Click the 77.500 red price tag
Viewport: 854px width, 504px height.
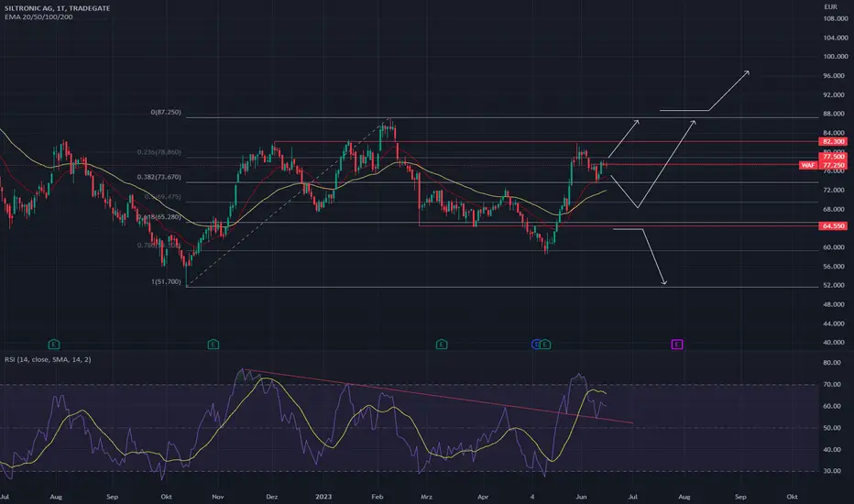(x=833, y=157)
